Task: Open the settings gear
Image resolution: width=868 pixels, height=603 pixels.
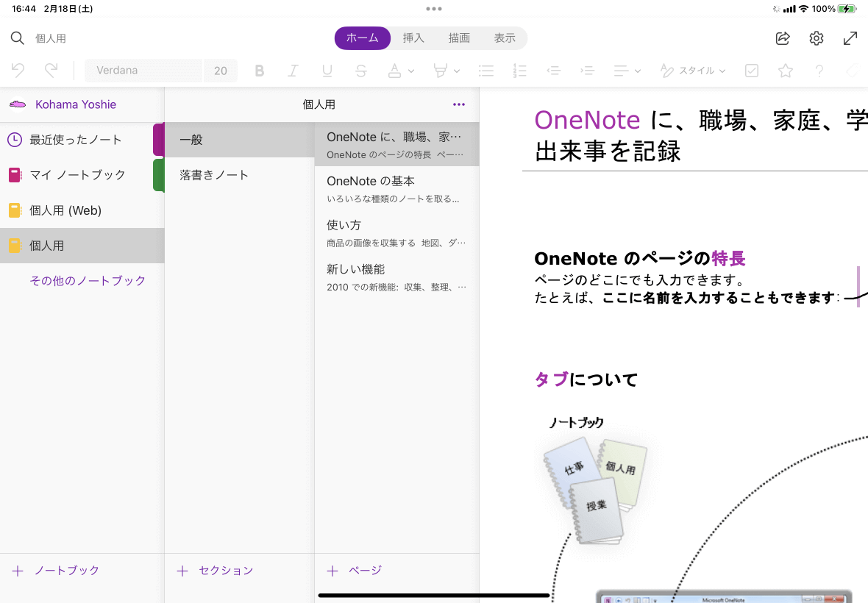Action: point(817,38)
